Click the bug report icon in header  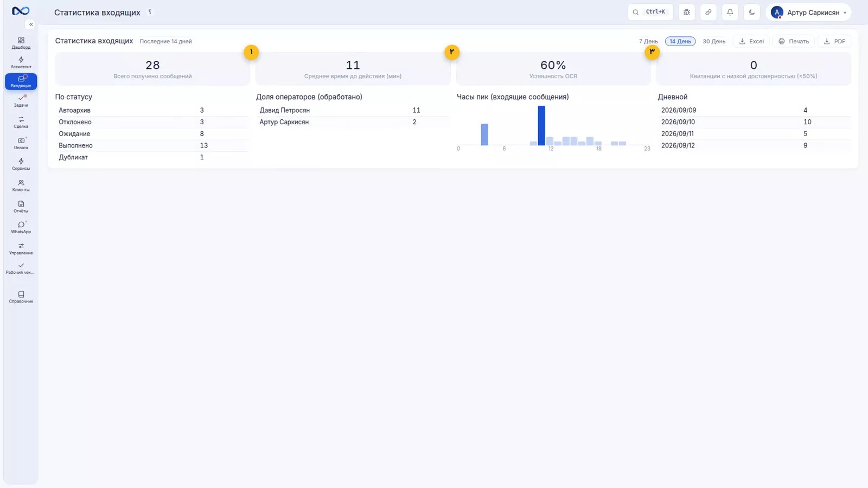[687, 12]
